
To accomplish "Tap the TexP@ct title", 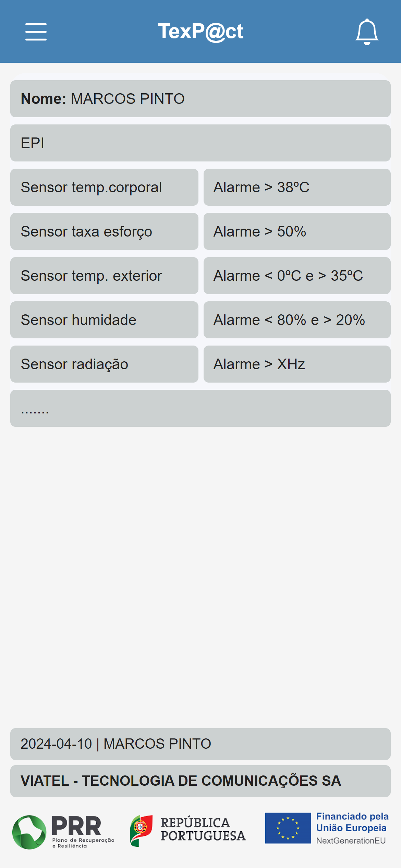I will tap(200, 32).
